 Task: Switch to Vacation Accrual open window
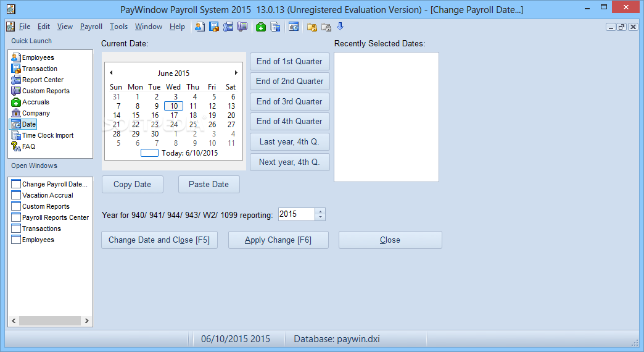tap(43, 195)
